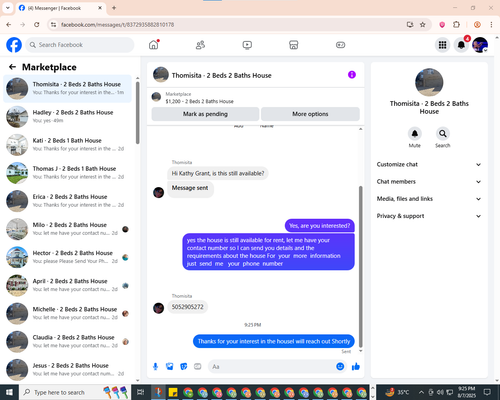Click the chat message area scrollbar
Image resolution: width=500 pixels, height=400 pixels.
[x=360, y=267]
